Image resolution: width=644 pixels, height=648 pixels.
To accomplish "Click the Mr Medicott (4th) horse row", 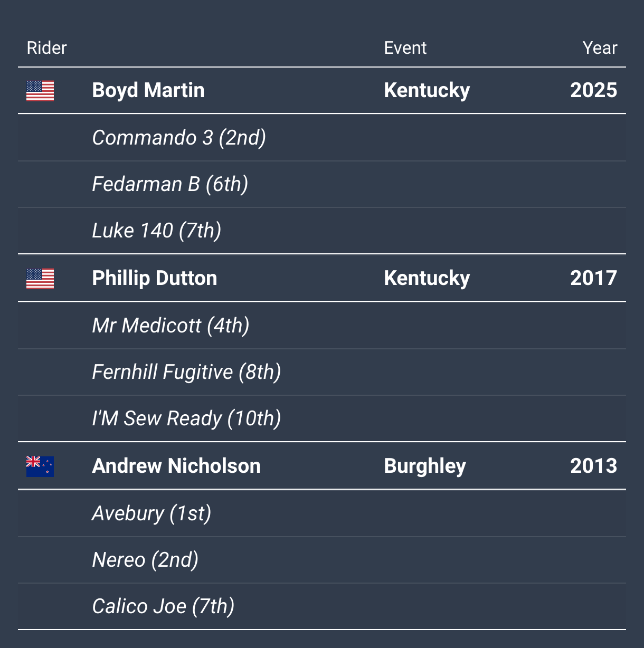I will (322, 326).
